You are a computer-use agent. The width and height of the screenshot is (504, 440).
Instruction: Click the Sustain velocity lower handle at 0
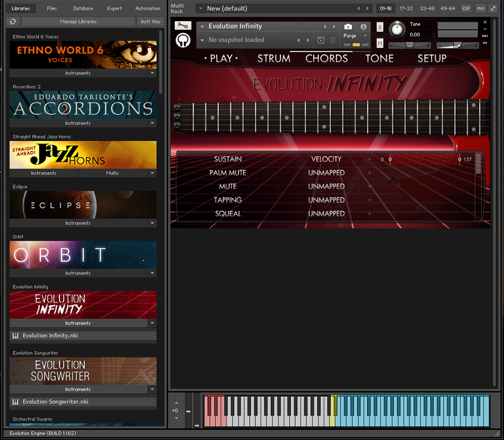pos(390,159)
